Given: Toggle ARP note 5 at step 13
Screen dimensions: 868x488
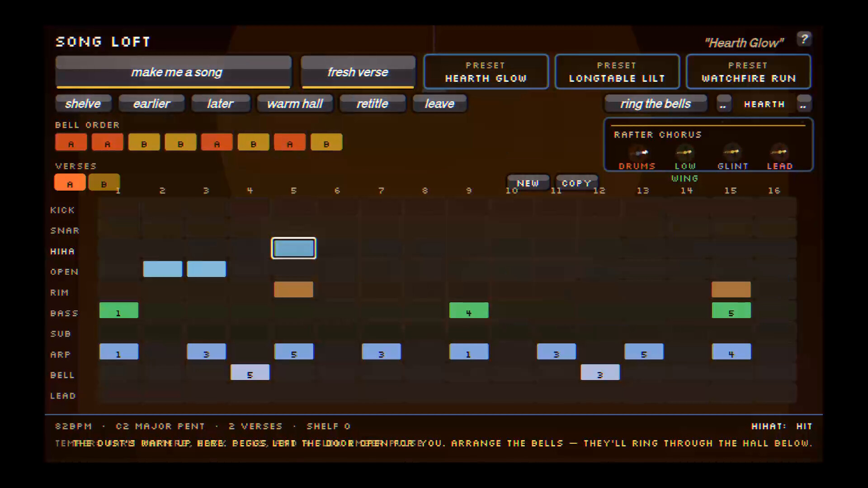Looking at the screenshot, I should 644,352.
